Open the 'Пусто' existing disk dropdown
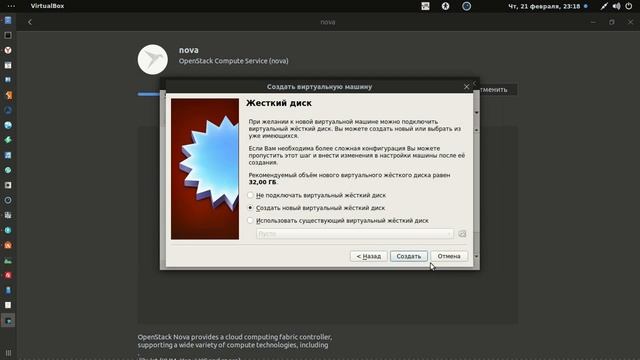Viewport: 640px width, 360px height. pos(354,234)
